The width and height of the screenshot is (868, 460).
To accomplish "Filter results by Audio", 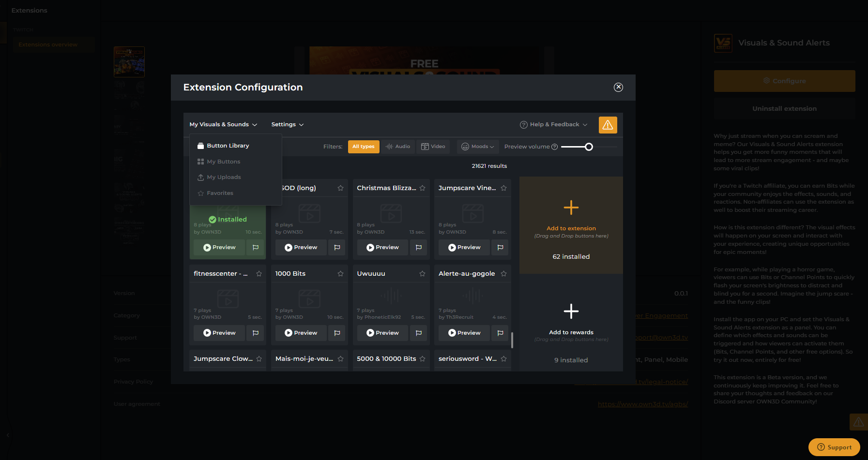I will 398,147.
